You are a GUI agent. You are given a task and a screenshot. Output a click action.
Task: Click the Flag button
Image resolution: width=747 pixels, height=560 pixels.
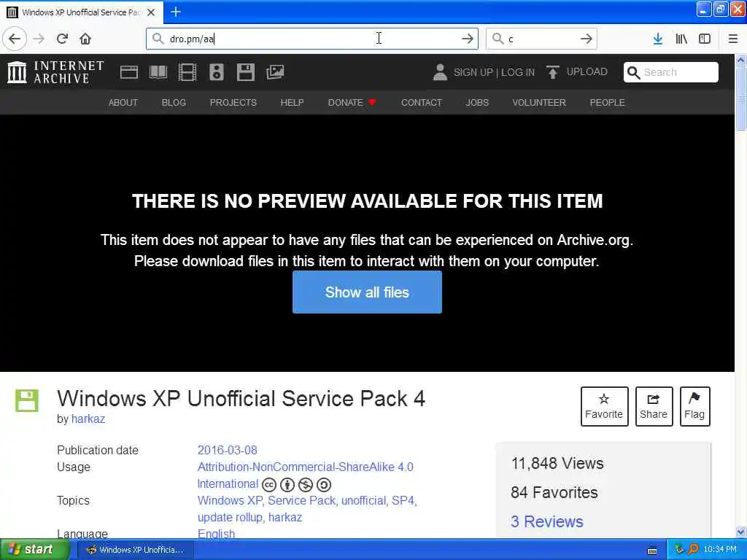[x=694, y=406]
